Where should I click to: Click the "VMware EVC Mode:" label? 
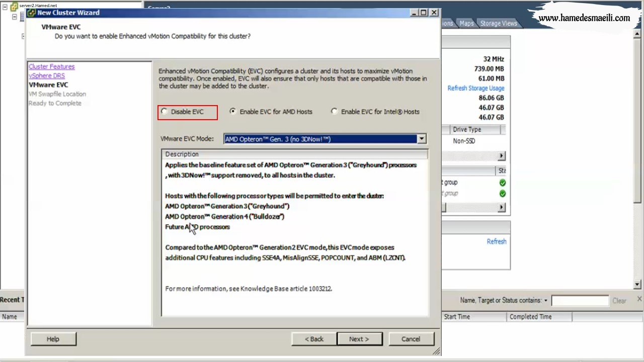187,139
